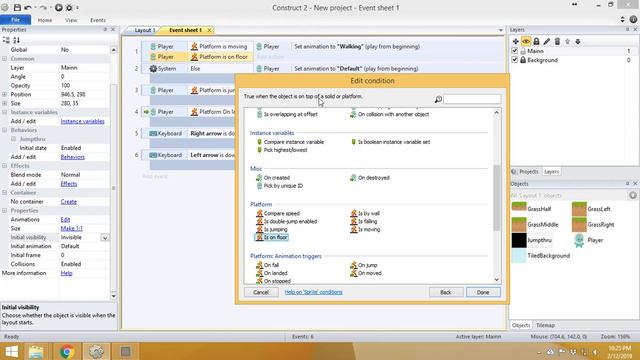Click the Back button in Edit condition
640x360 pixels.
[446, 292]
